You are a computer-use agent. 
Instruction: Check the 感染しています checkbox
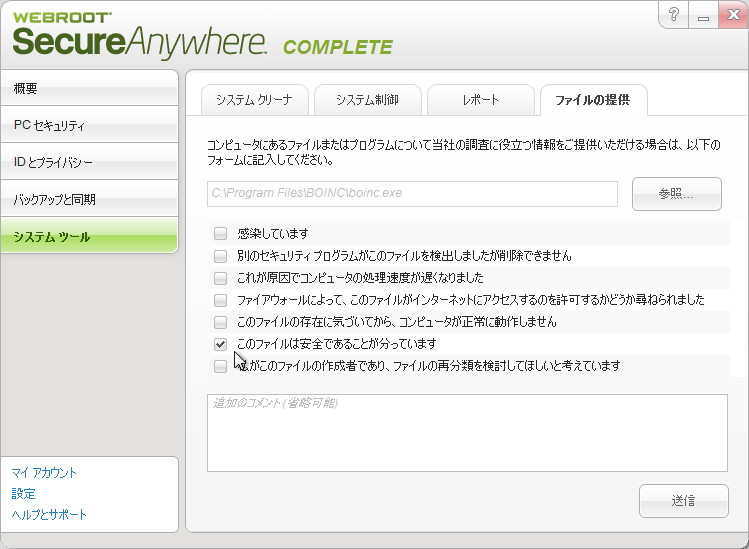[220, 234]
